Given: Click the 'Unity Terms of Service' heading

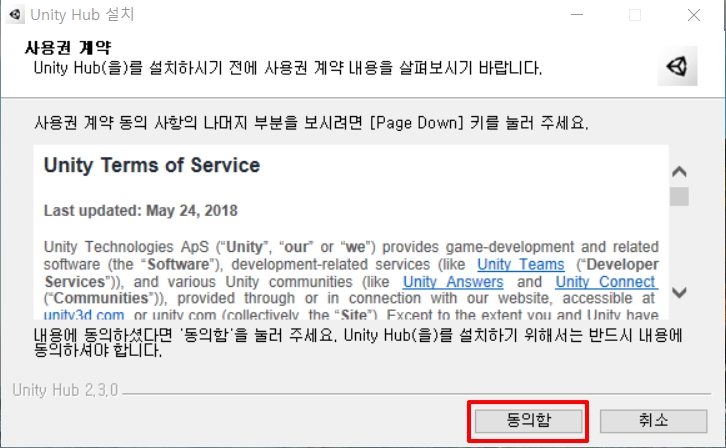Looking at the screenshot, I should click(152, 165).
